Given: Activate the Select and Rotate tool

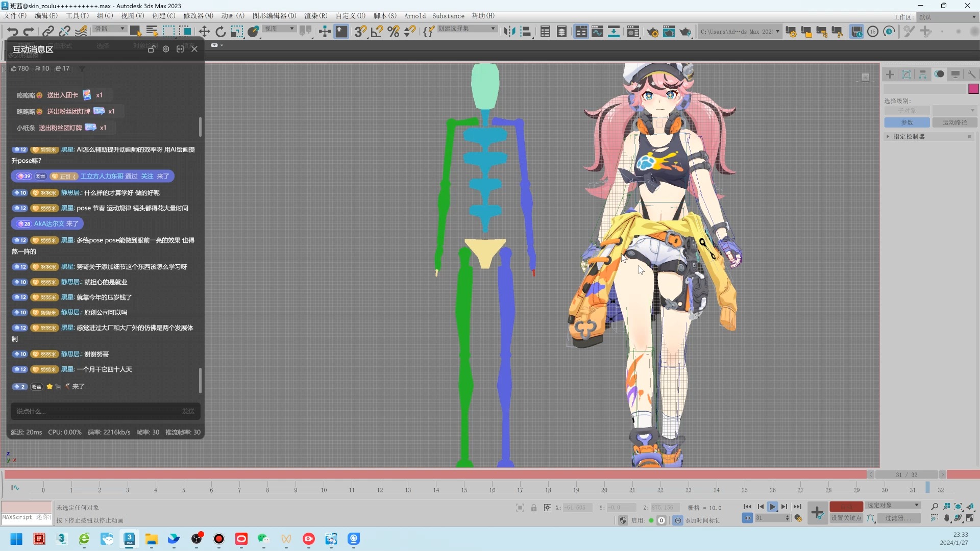Looking at the screenshot, I should (x=220, y=32).
